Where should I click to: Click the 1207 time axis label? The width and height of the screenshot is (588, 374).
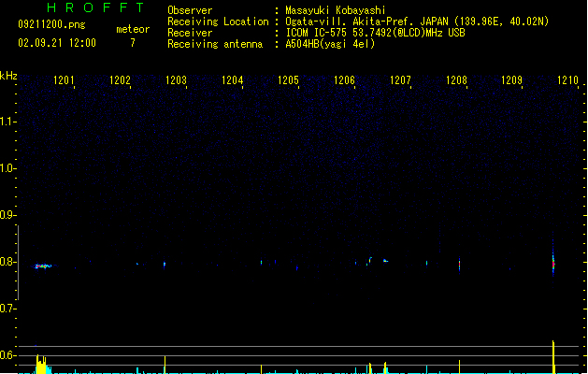(400, 80)
